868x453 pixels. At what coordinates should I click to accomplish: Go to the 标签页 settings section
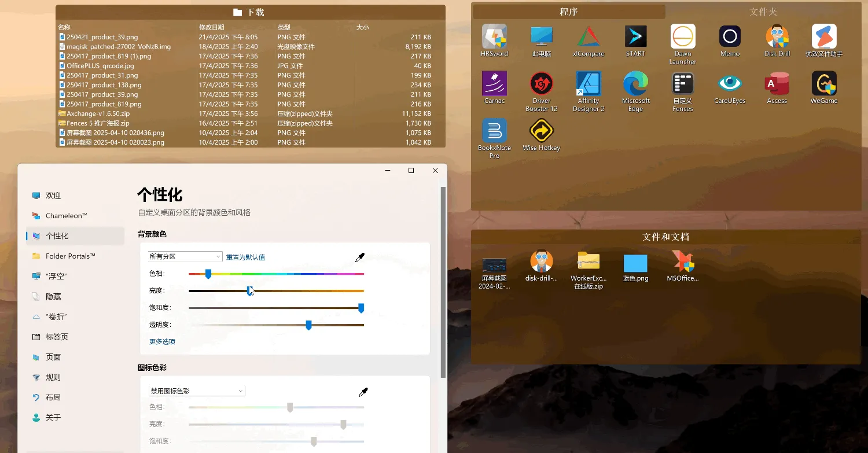57,337
